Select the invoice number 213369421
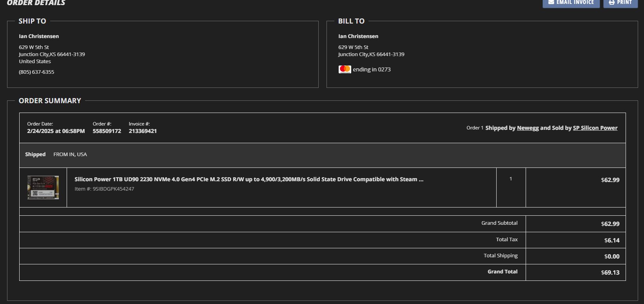Viewport: 644px width, 304px height. [143, 131]
